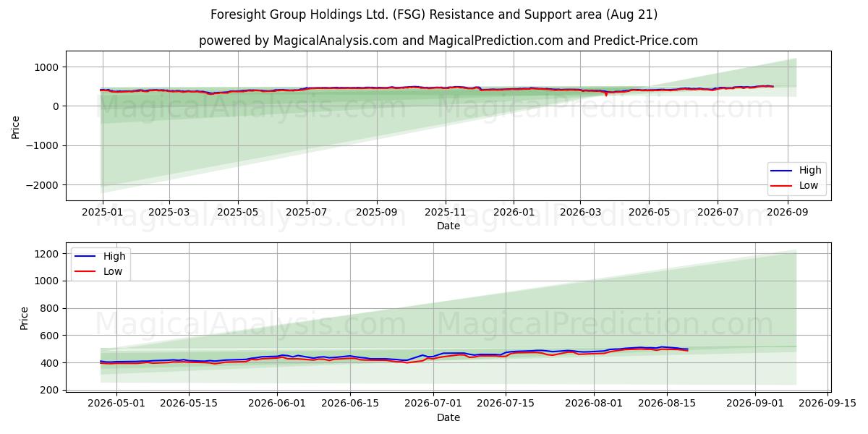Click the top chart x-axis label 2026-07
Image resolution: width=868 pixels, height=434 pixels.
pyautogui.click(x=718, y=213)
